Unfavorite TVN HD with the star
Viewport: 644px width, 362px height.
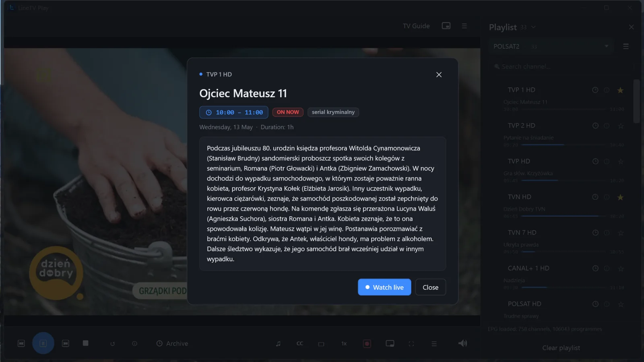[620, 197]
